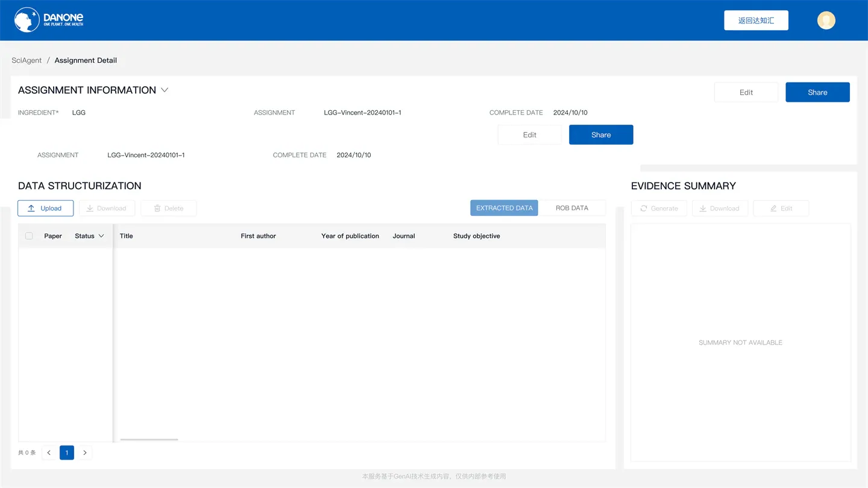
Task: Select the EXTRACTED DATA tab
Action: (x=504, y=208)
